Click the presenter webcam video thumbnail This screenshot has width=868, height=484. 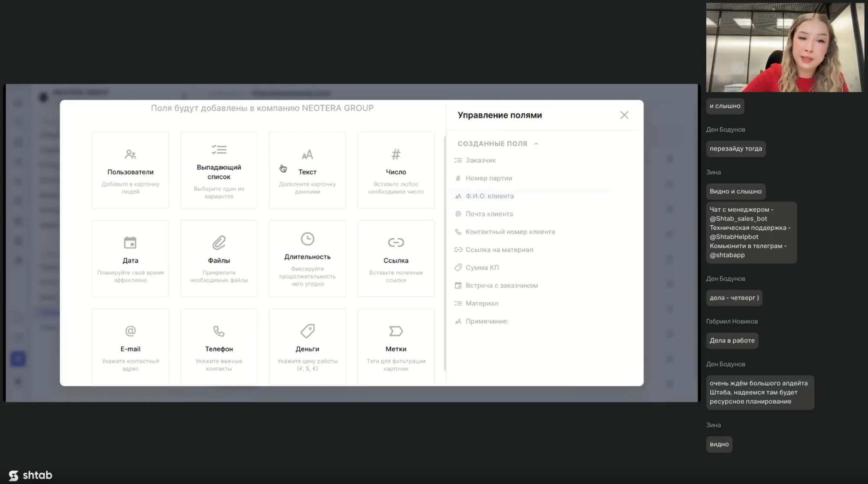785,47
